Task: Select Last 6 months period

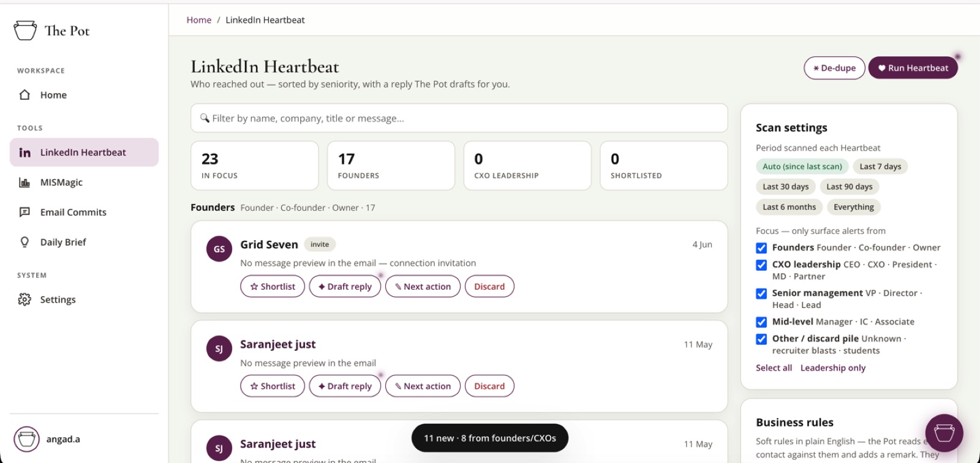Action: [x=789, y=207]
